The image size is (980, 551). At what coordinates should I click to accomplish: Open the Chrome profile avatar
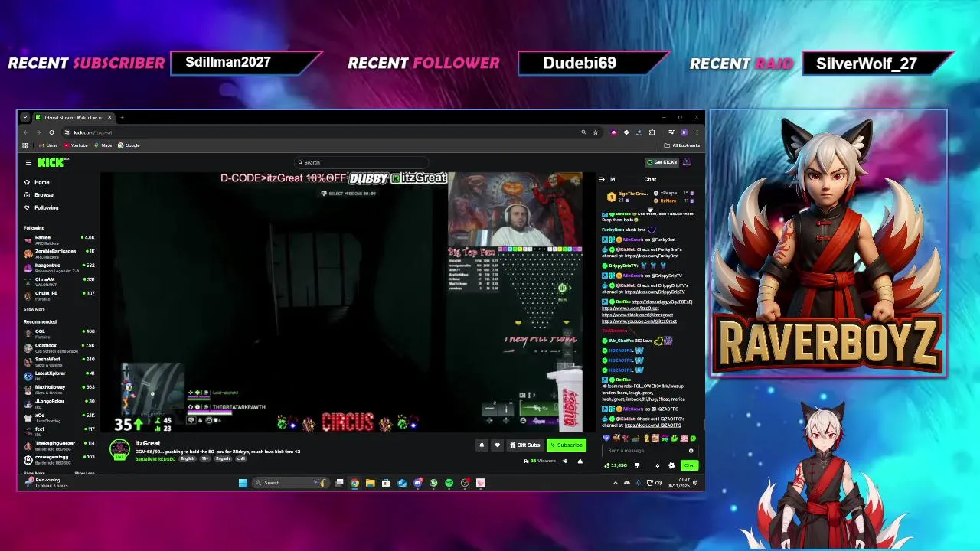[684, 132]
